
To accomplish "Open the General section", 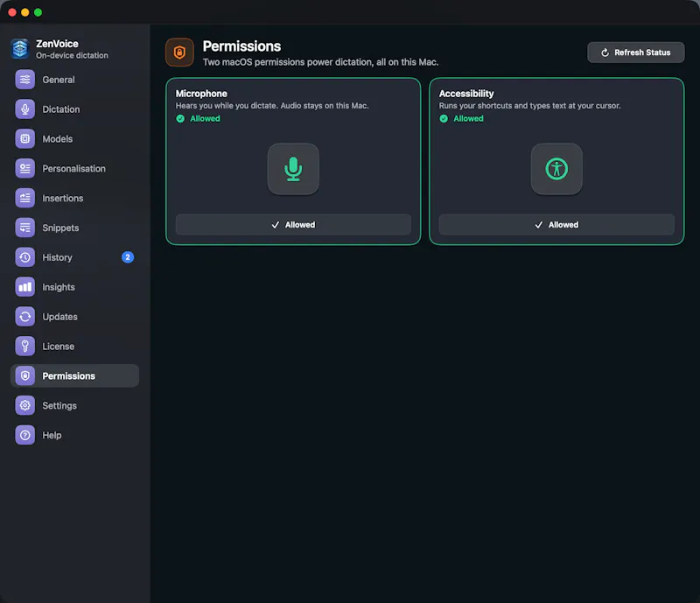I will [74, 80].
